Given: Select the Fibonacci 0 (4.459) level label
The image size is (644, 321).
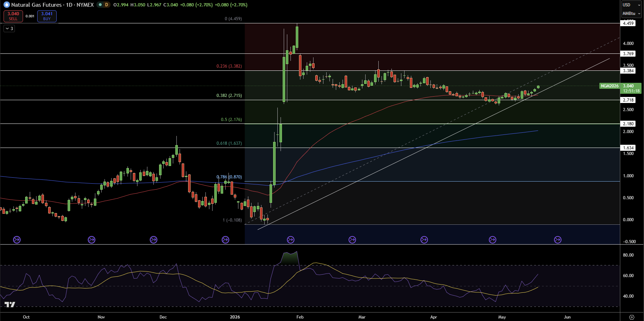Looking at the screenshot, I should (233, 19).
